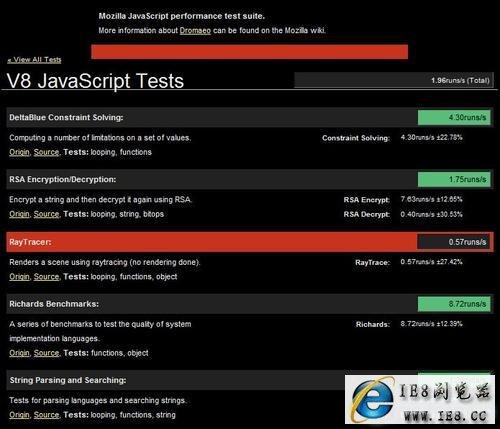The image size is (500, 429).
Task: Open Source link under RSA test
Action: (x=46, y=214)
